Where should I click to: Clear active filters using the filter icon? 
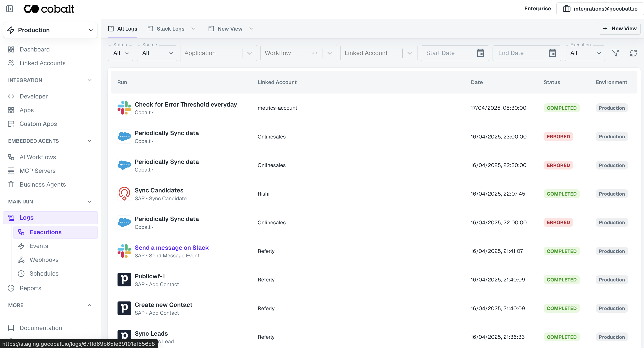click(x=616, y=53)
